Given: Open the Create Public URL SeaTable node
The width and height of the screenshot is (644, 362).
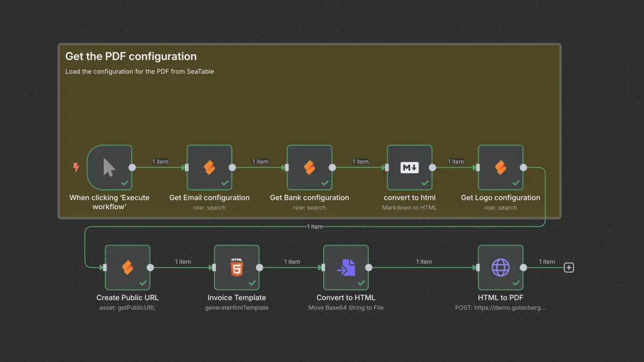Looking at the screenshot, I should click(127, 267).
